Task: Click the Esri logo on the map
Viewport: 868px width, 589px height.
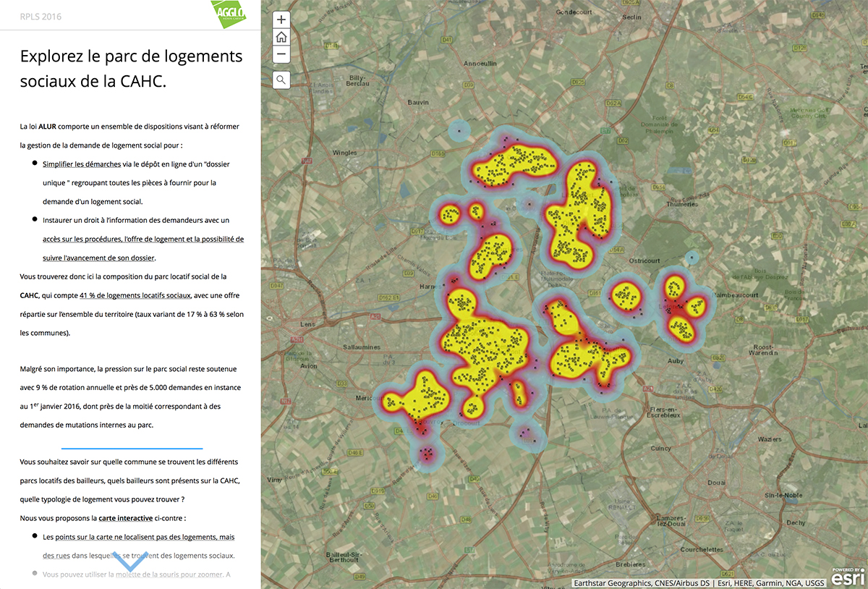Action: pyautogui.click(x=847, y=577)
